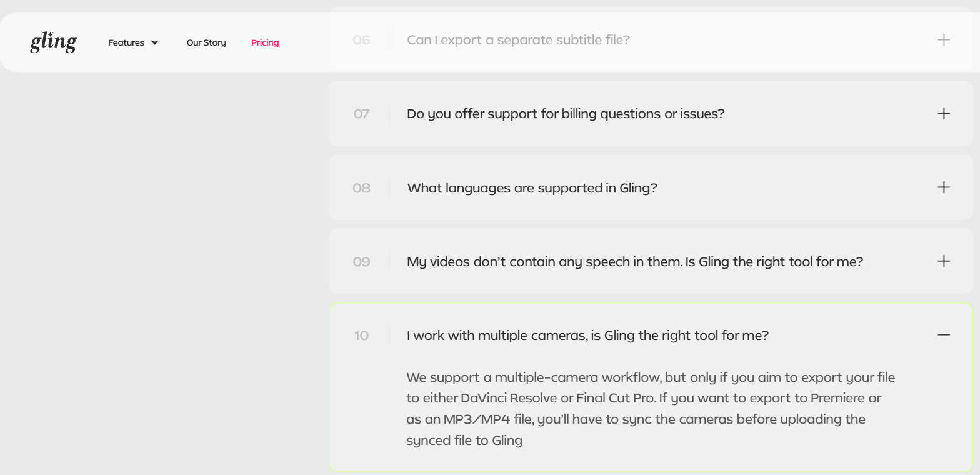Go to Our Story page

click(x=206, y=42)
